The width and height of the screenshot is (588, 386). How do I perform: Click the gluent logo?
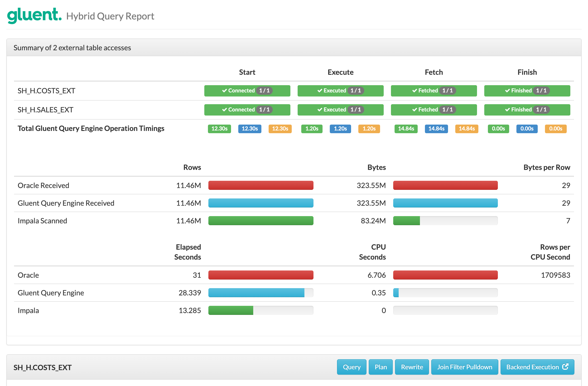(34, 15)
